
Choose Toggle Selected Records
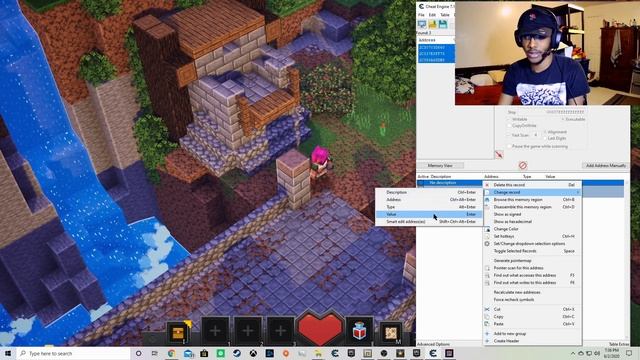click(533, 251)
